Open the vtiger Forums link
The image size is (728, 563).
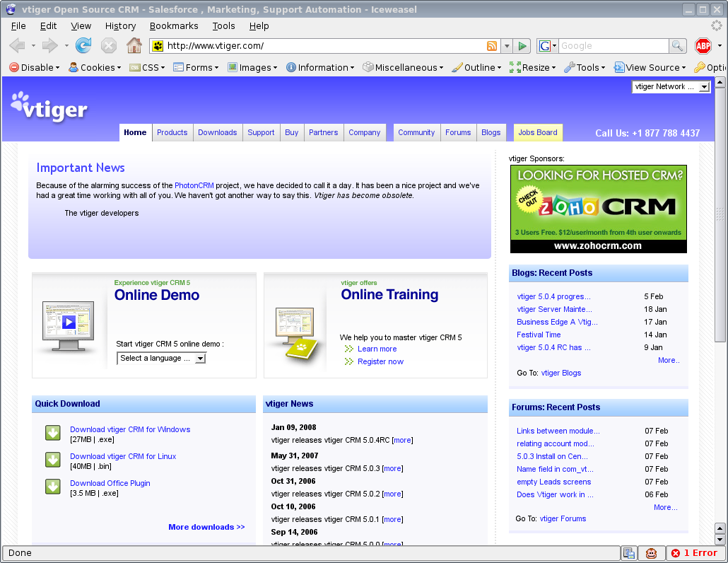[563, 518]
